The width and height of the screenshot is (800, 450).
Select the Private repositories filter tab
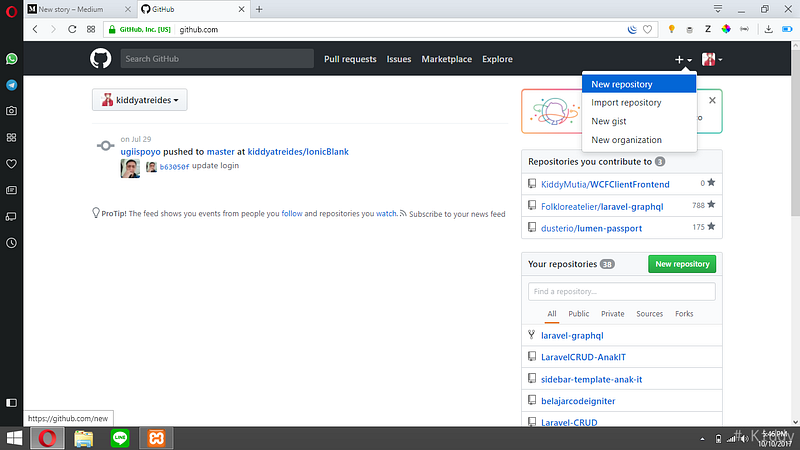click(612, 314)
